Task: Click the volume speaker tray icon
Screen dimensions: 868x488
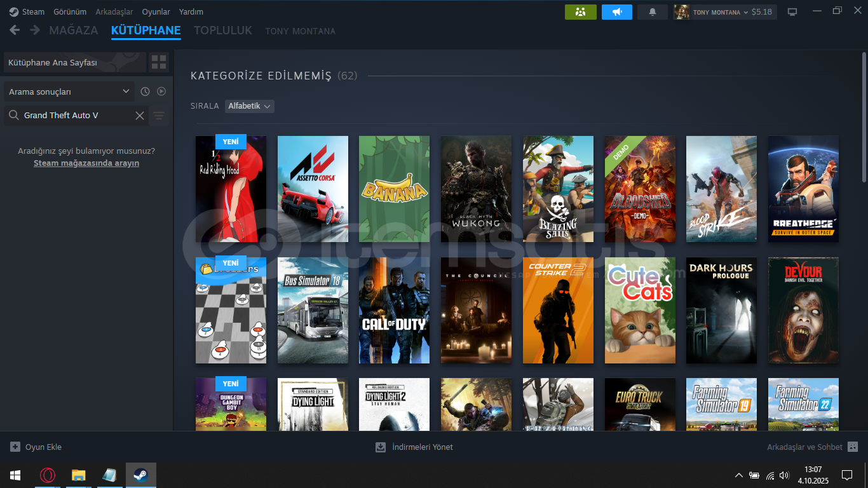Action: pos(784,475)
